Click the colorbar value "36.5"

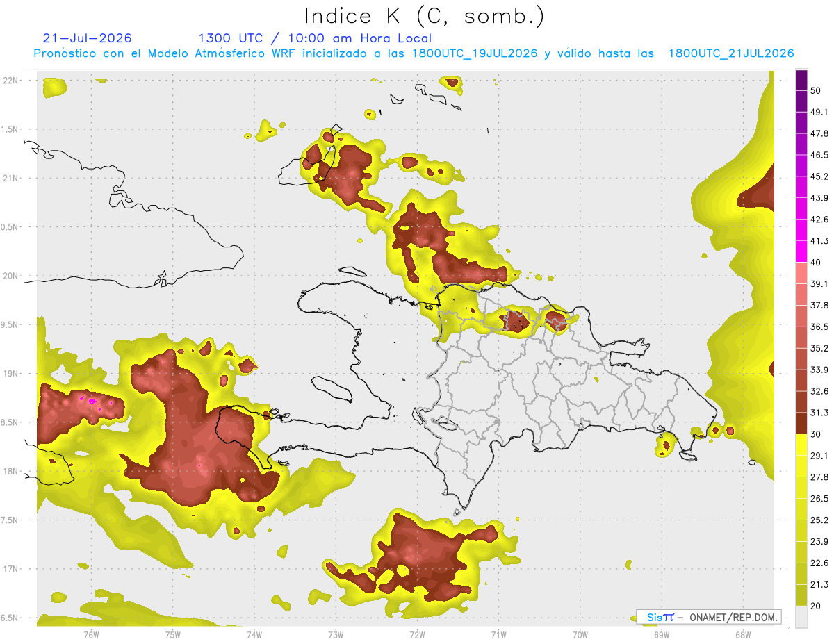[819, 327]
